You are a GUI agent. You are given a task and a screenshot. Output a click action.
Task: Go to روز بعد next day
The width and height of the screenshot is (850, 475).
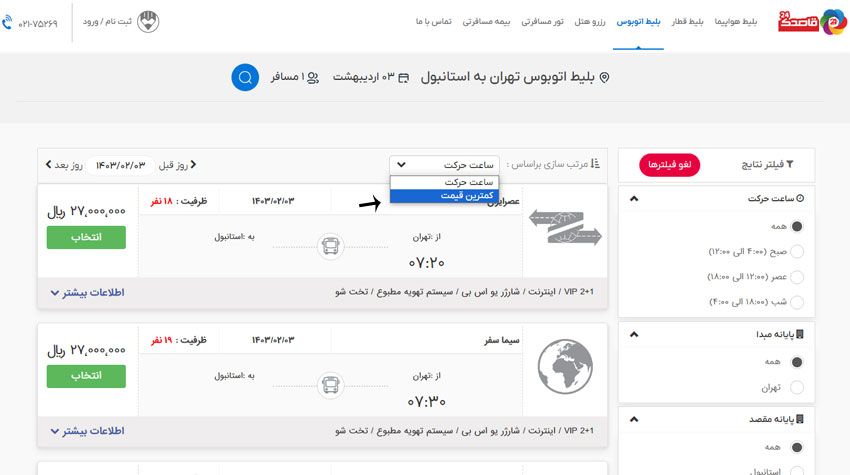[63, 165]
